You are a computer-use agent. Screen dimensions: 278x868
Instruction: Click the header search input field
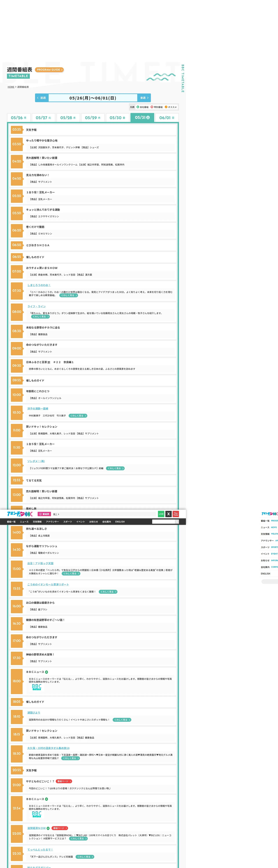tap(163, 522)
